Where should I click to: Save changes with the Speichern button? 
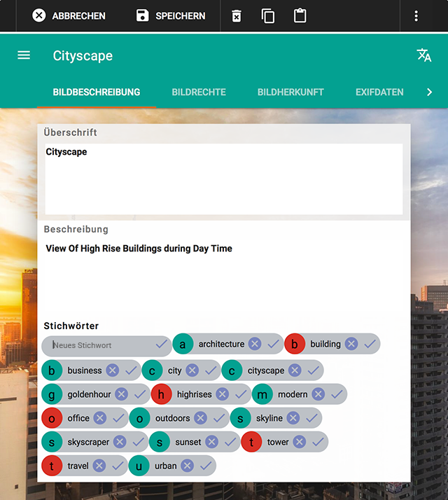[x=171, y=15]
